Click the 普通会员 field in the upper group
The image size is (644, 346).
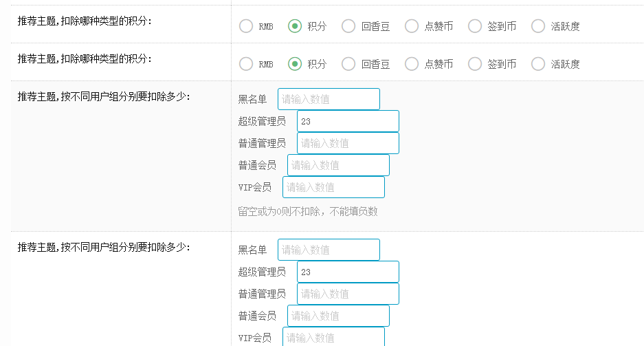coord(338,165)
